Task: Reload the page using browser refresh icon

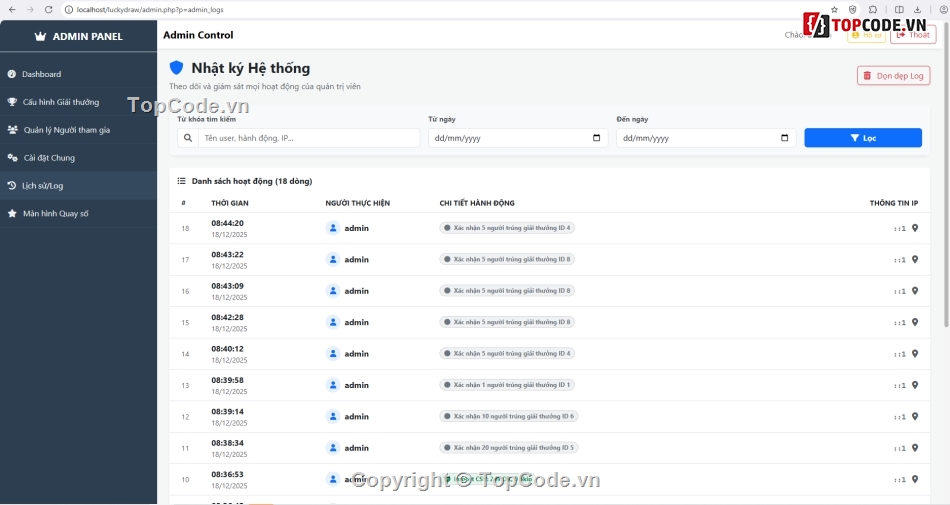Action: tap(47, 9)
